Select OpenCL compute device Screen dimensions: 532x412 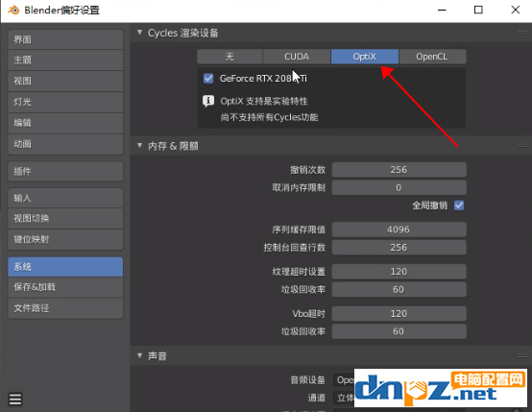click(432, 57)
